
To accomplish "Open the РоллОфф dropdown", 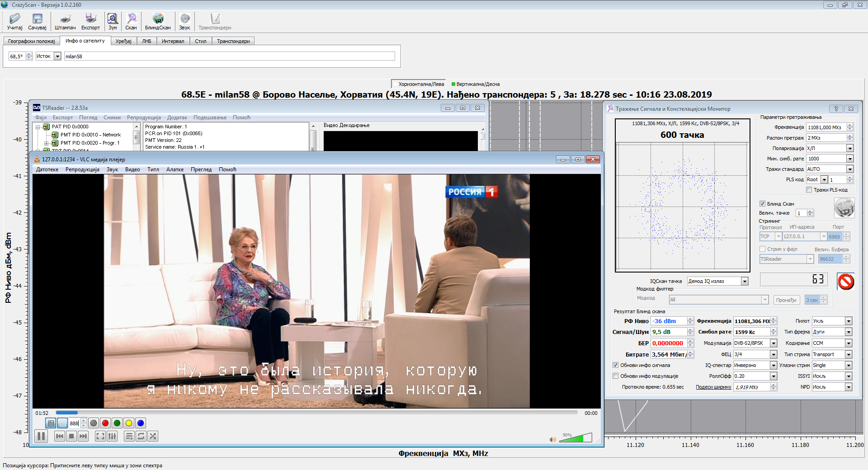I will (x=774, y=376).
